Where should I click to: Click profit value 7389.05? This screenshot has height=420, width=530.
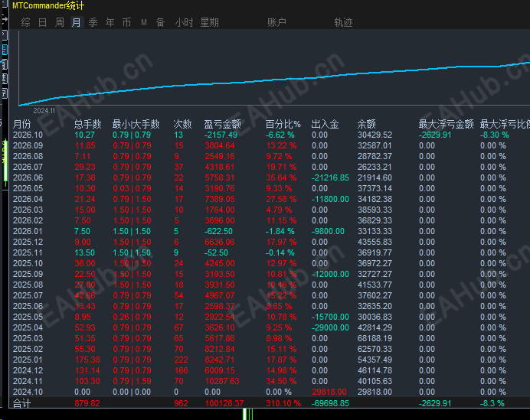[x=220, y=199]
